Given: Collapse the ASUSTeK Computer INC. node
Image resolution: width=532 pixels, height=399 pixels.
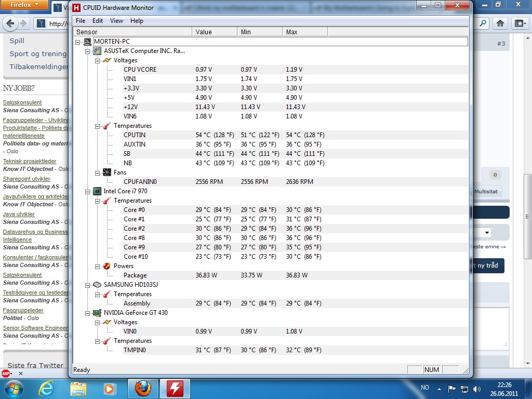Looking at the screenshot, I should pyautogui.click(x=87, y=51).
